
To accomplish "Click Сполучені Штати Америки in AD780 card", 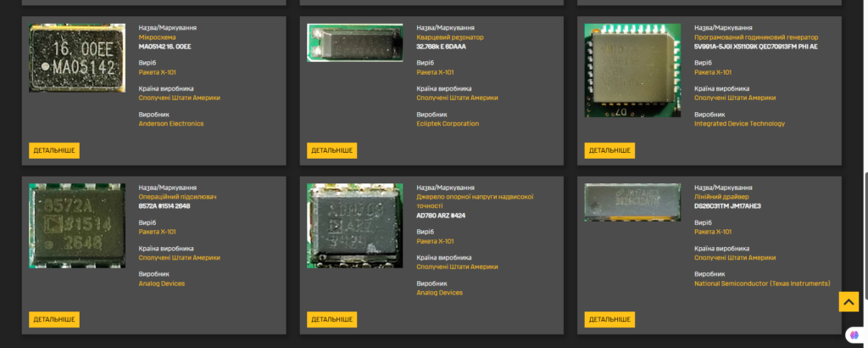I will 457,267.
